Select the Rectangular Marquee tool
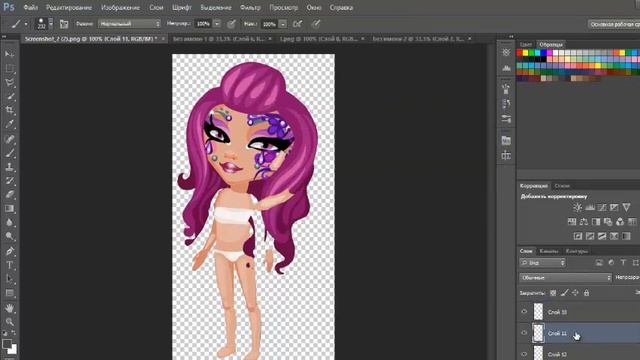Screen dimensions: 640x360 click(10, 68)
